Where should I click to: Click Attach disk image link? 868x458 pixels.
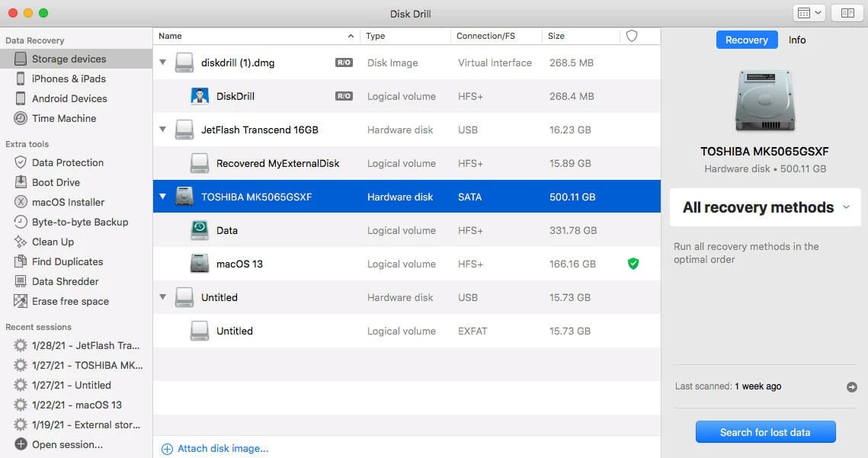216,449
